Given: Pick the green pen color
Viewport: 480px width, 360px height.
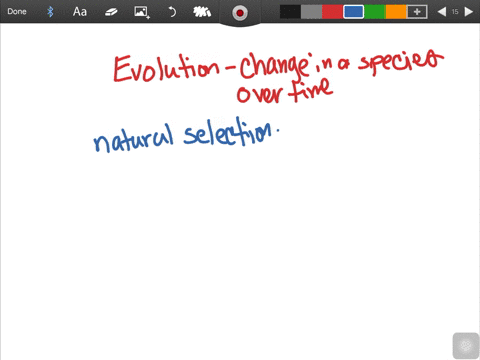Looking at the screenshot, I should (x=375, y=12).
